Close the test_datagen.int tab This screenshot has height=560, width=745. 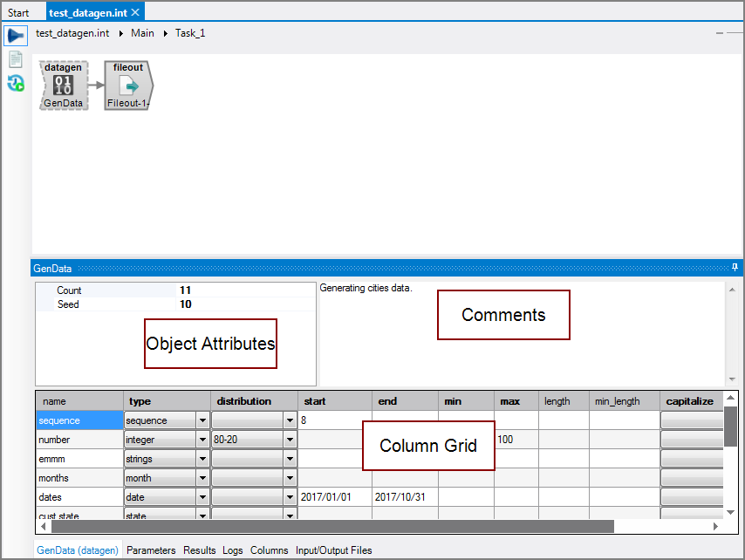(135, 12)
